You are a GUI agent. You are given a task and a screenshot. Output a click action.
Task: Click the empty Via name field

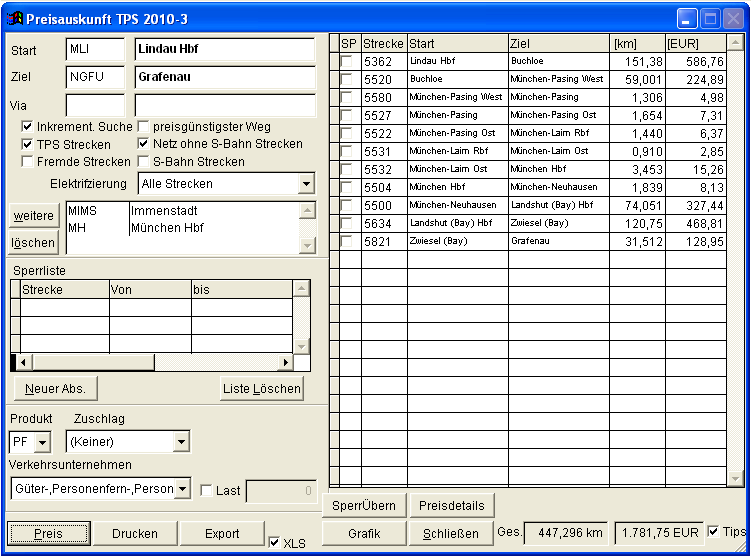[x=225, y=105]
